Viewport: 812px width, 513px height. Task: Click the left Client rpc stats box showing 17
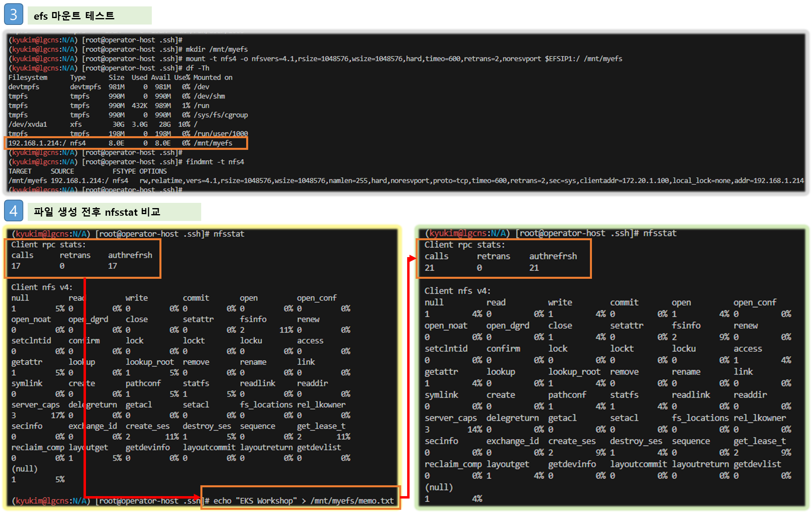pyautogui.click(x=82, y=258)
